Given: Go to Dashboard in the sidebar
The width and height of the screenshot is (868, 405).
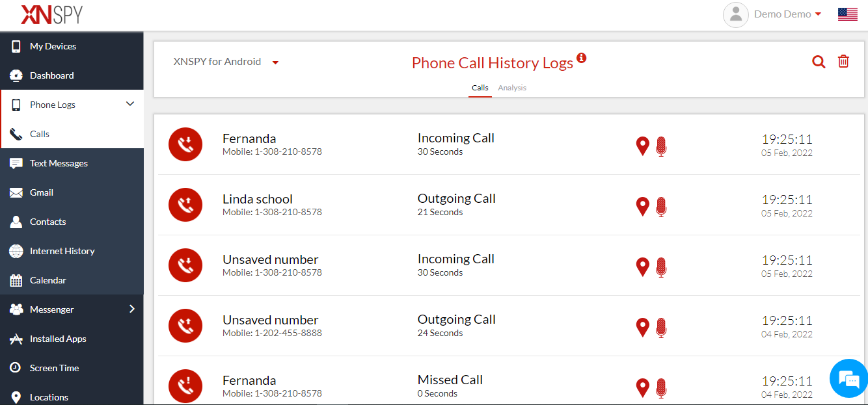Looking at the screenshot, I should pos(51,75).
